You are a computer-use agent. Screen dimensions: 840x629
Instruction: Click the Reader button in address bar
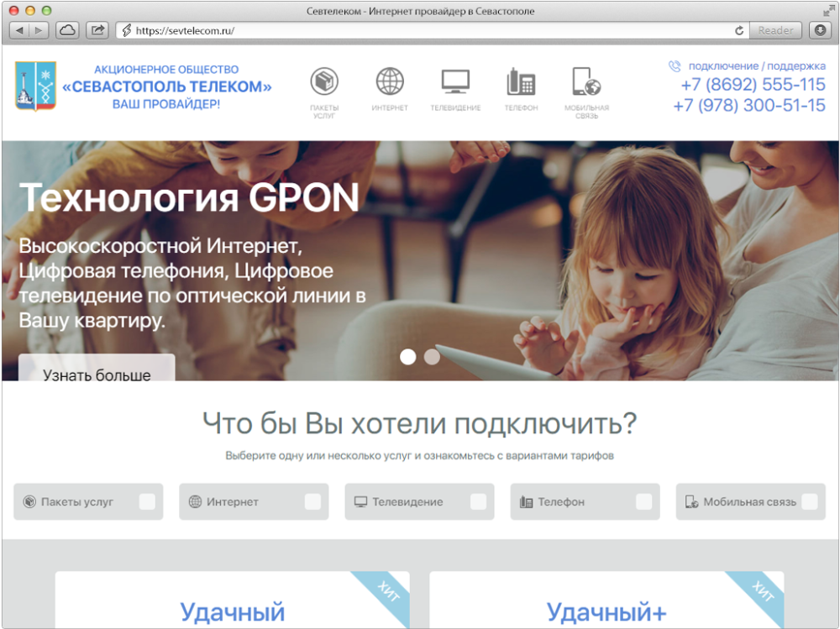point(774,30)
